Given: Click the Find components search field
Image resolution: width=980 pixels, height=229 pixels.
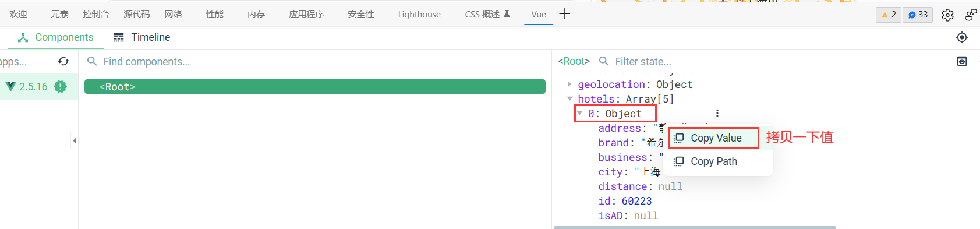Looking at the screenshot, I should tap(315, 61).
